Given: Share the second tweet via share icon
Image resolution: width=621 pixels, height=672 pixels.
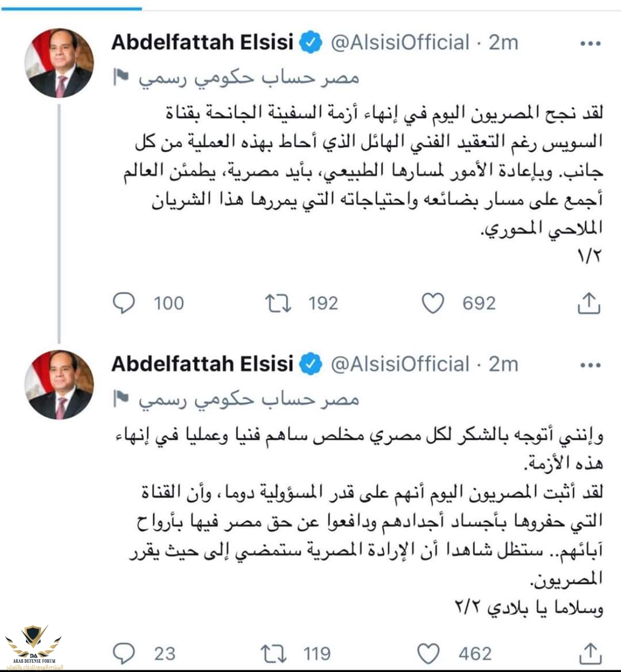Looking at the screenshot, I should click(591, 654).
